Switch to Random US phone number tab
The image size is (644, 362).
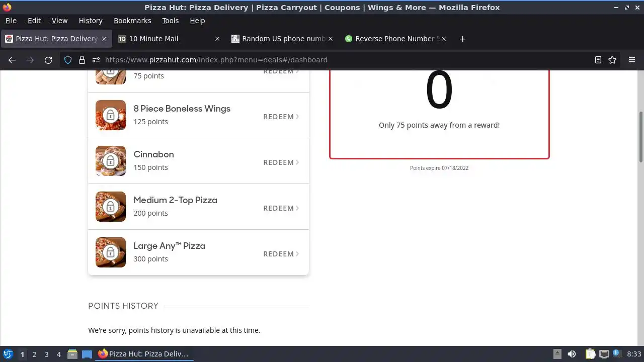pos(283,39)
